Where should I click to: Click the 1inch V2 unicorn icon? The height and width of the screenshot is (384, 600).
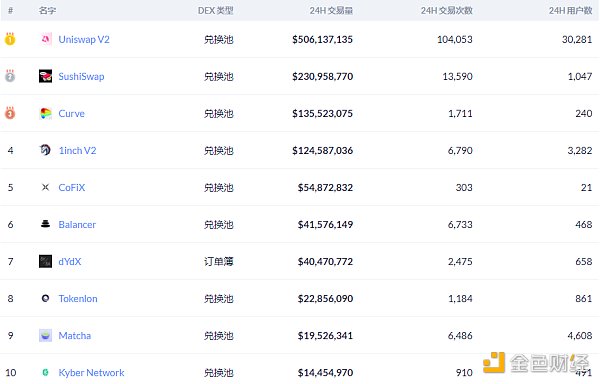click(46, 150)
